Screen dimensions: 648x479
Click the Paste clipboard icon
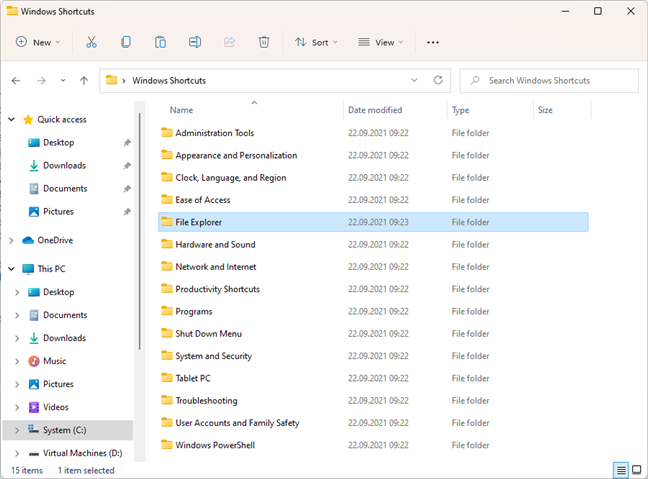coord(160,42)
